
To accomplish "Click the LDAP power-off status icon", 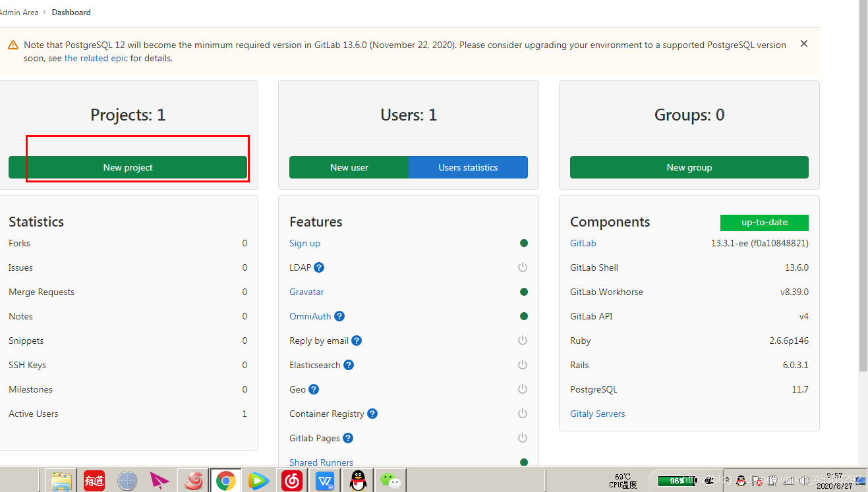I will [x=523, y=267].
